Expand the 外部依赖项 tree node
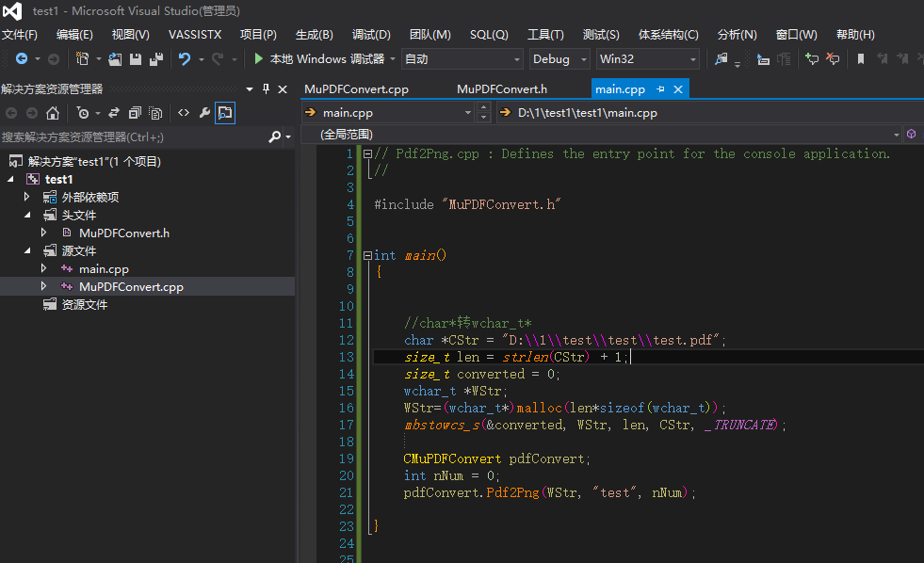Viewport: 924px width, 563px height. coord(27,198)
